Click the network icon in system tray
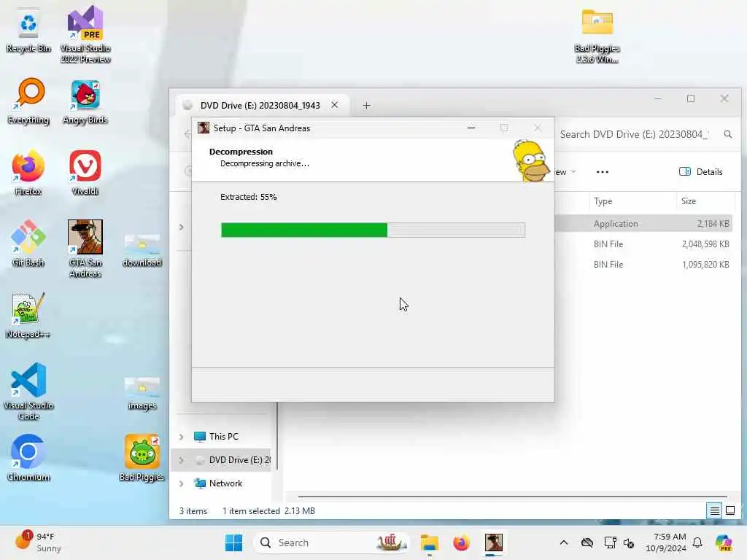747x560 pixels. [x=611, y=542]
